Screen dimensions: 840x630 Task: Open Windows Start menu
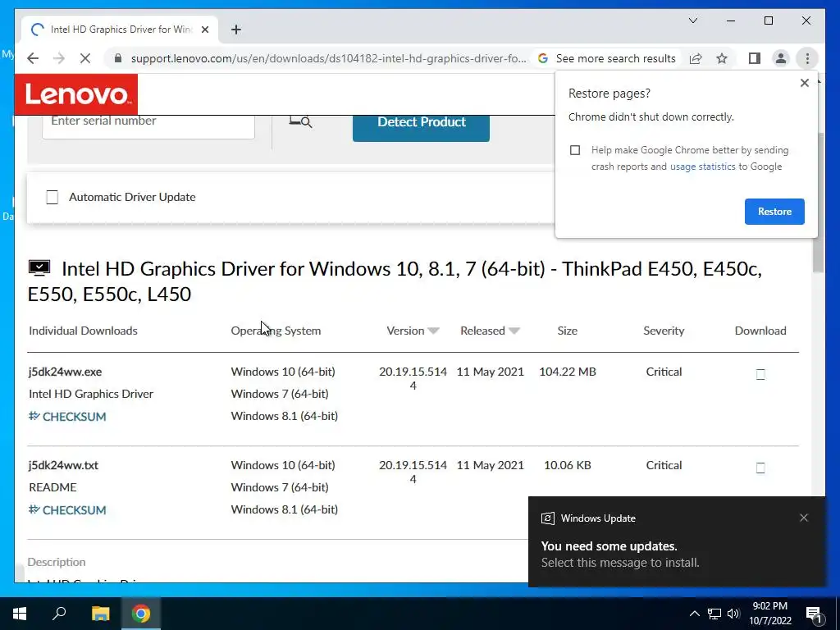[20, 614]
